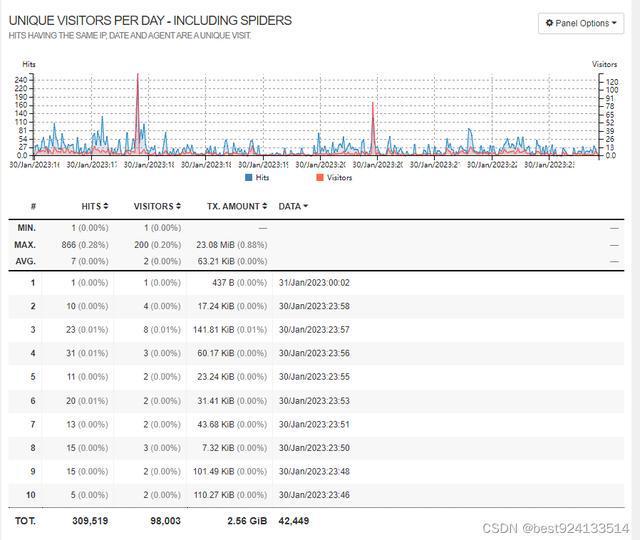Click the sort arrows beside TX. AMOUNT
This screenshot has width=640, height=540.
click(265, 206)
